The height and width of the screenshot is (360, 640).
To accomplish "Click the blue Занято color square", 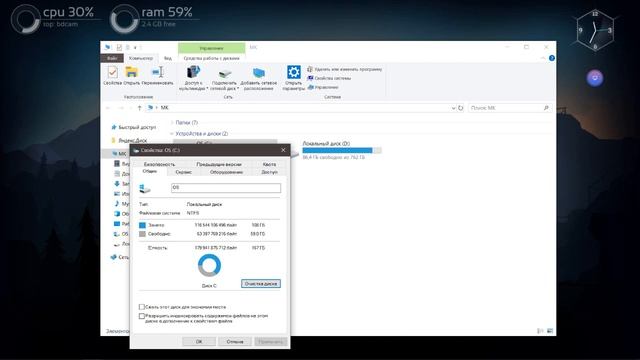I will point(142,225).
